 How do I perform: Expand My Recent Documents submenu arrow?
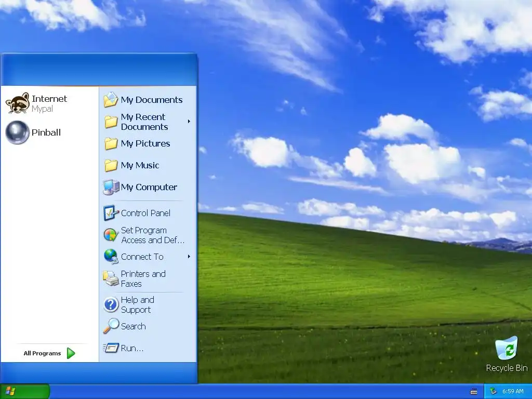(x=189, y=122)
